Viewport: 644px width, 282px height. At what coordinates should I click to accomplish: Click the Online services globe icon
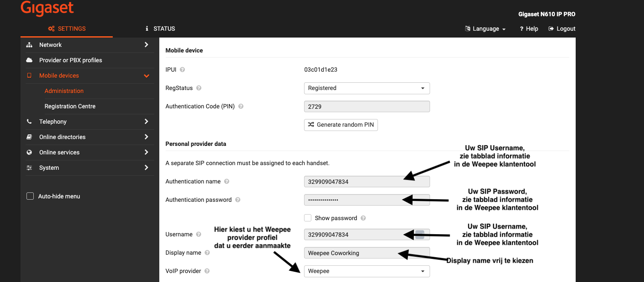click(29, 152)
